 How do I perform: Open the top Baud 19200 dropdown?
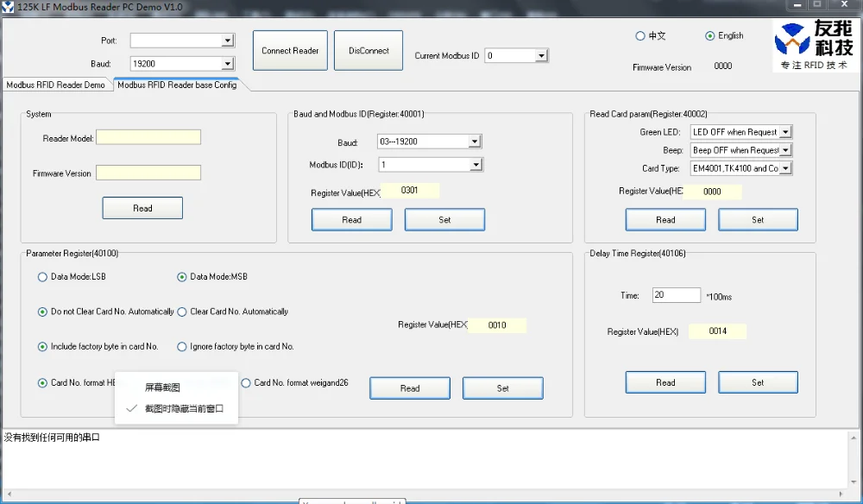(x=227, y=64)
